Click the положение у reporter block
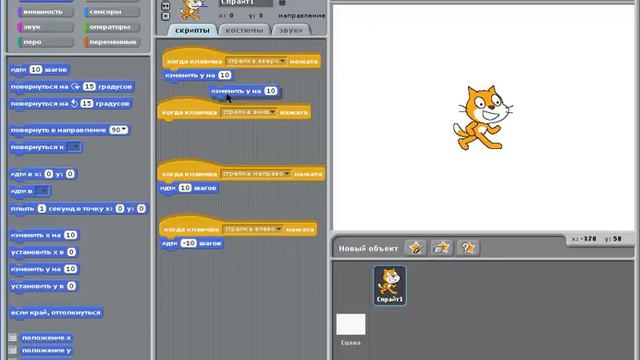Viewport: 640px width, 360px height. tap(47, 350)
